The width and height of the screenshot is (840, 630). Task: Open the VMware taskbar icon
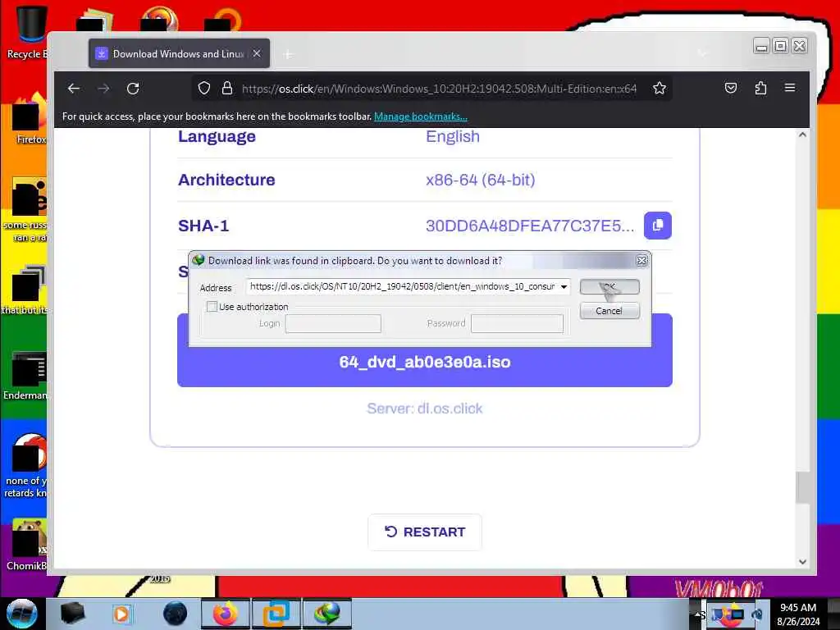pyautogui.click(x=276, y=614)
